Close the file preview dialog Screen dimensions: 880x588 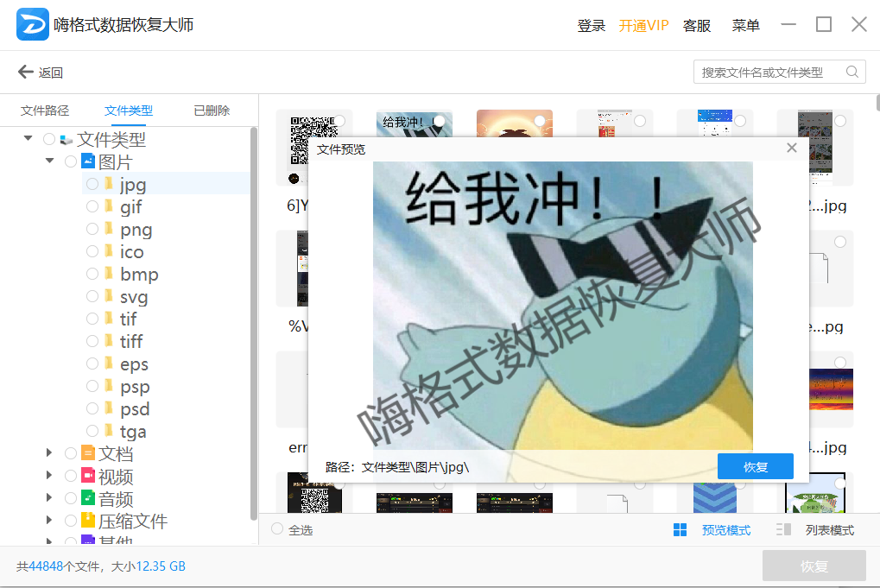click(792, 148)
